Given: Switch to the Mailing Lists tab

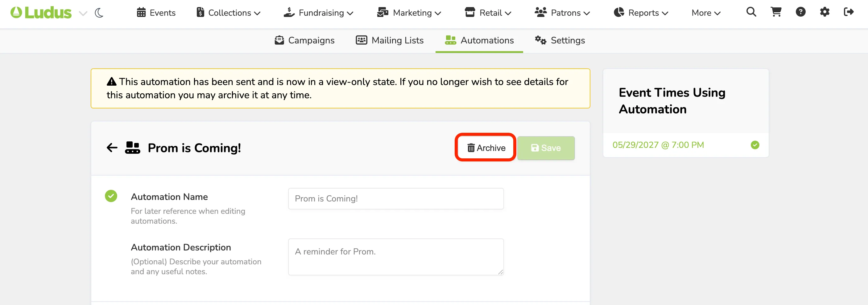Looking at the screenshot, I should pyautogui.click(x=390, y=40).
